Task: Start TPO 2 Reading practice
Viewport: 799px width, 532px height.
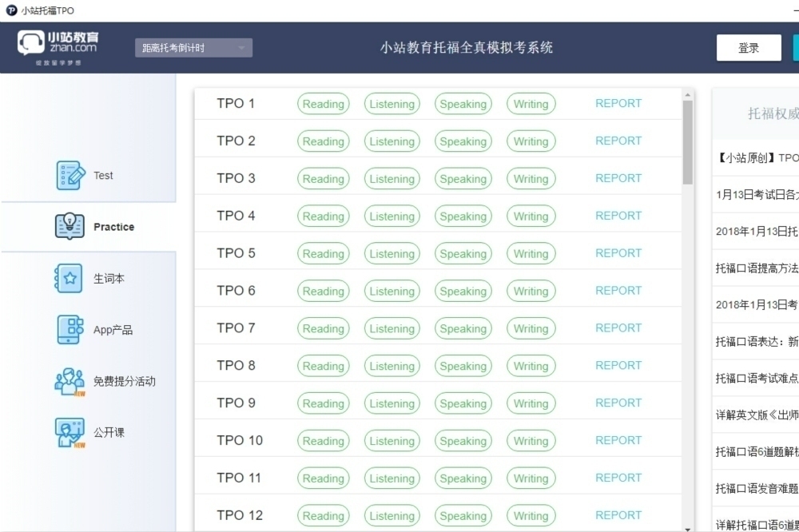Action: coord(324,141)
